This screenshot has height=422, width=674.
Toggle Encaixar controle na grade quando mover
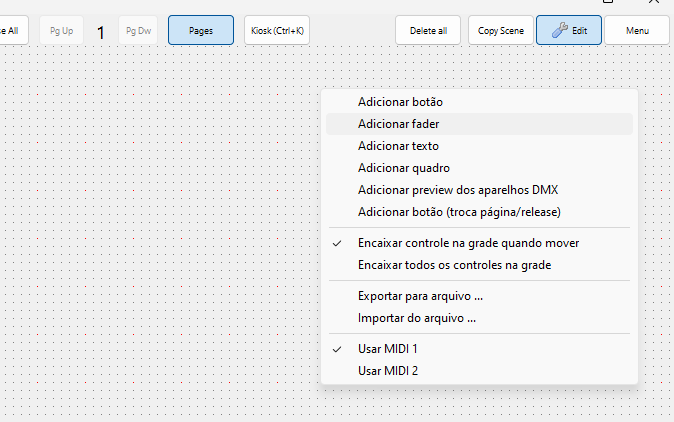(x=479, y=243)
